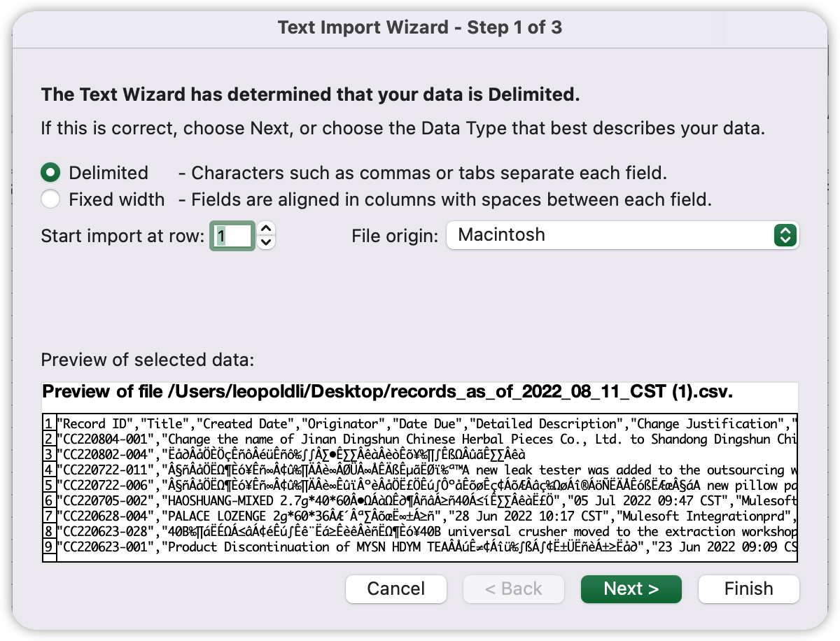Viewport: 840px width, 641px height.
Task: Select the Delimited radio button
Action: coord(50,173)
